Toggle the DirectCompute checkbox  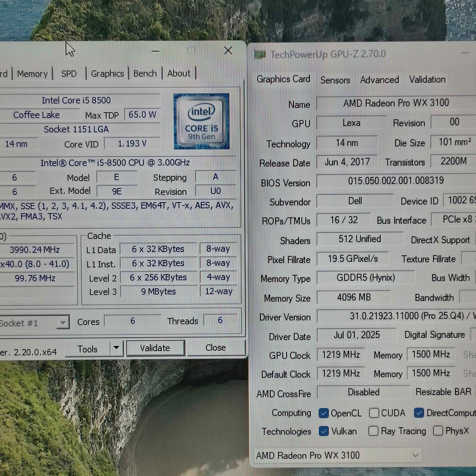(419, 413)
